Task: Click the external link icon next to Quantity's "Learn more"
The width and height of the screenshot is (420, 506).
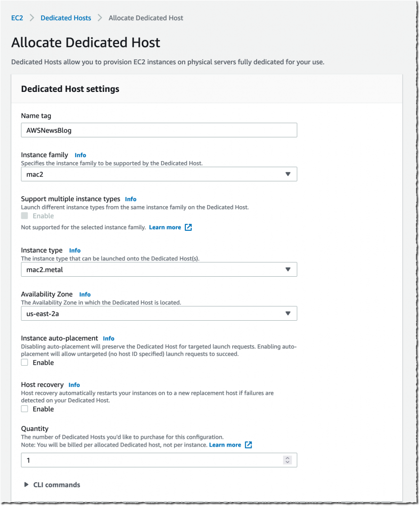Action: (x=249, y=445)
